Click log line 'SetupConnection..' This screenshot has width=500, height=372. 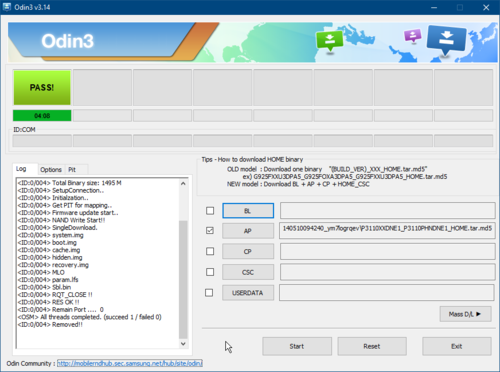[61, 190]
